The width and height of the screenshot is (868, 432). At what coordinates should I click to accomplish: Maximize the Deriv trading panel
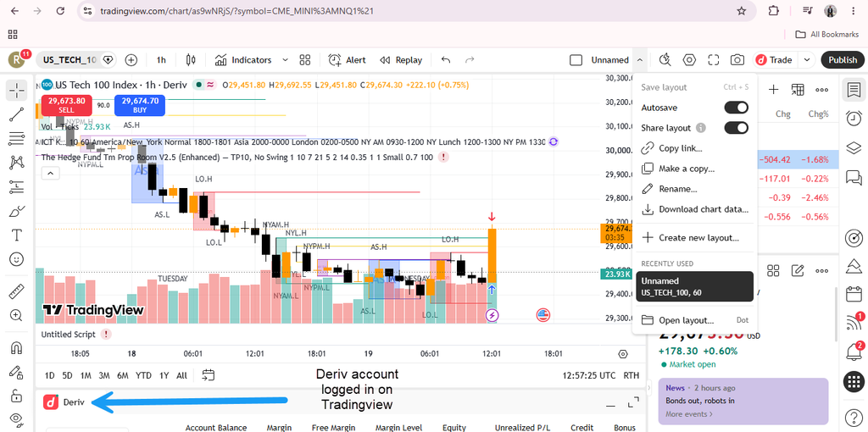633,403
